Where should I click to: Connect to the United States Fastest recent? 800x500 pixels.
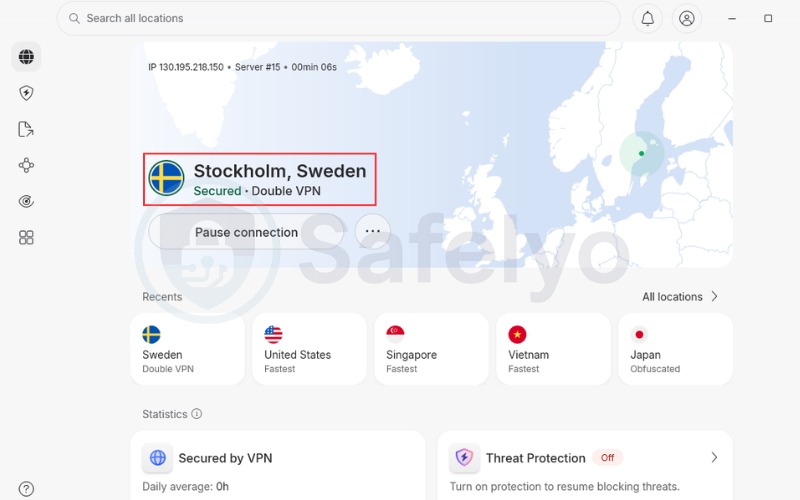tap(309, 349)
